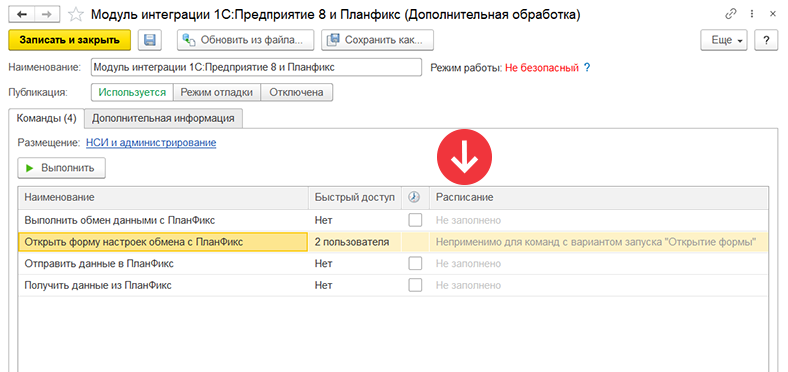Image resolution: width=788 pixels, height=372 pixels.
Task: Enable schedule checkbox for Выполнить обмен данными
Action: tap(415, 220)
